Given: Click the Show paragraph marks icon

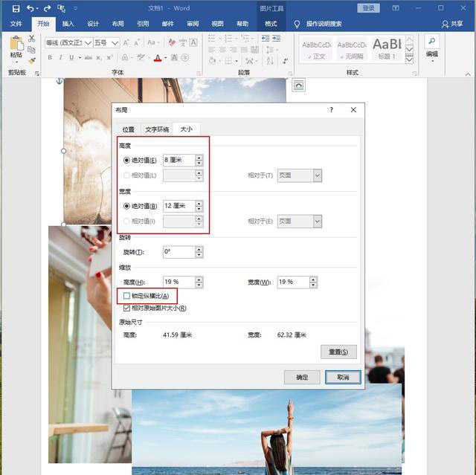Looking at the screenshot, I should point(285,61).
